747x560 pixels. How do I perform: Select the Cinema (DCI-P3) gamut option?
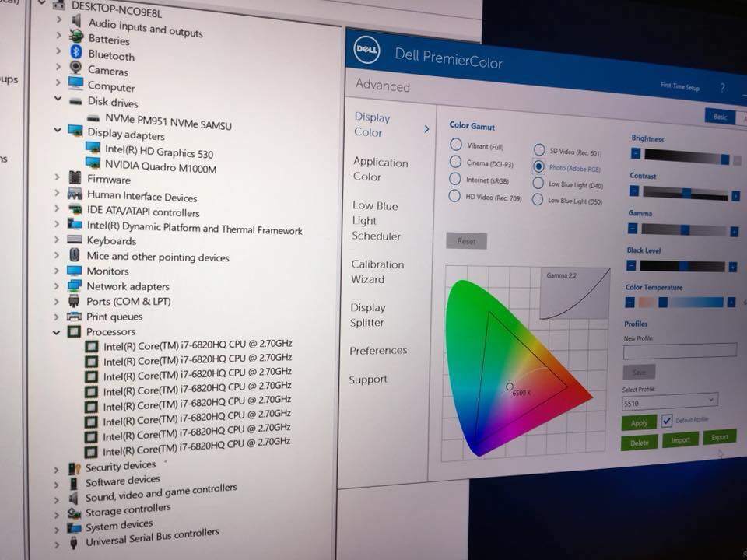(455, 162)
